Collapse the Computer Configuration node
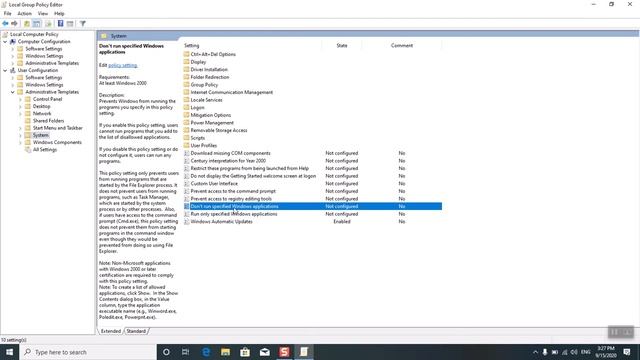Image resolution: width=640 pixels, height=360 pixels. [x=5, y=42]
